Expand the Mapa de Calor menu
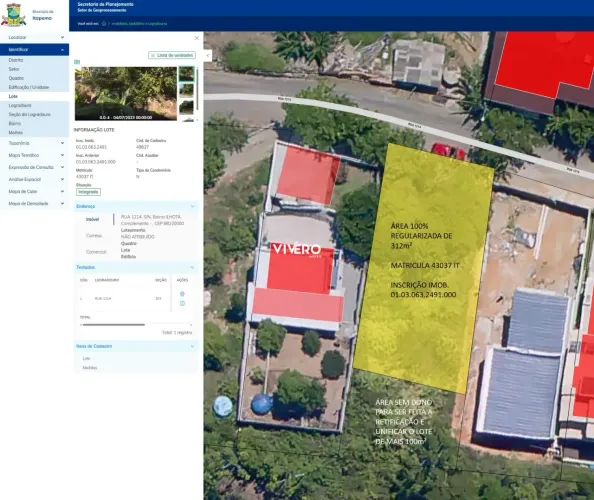Viewport: 594px width, 500px height. click(34, 192)
